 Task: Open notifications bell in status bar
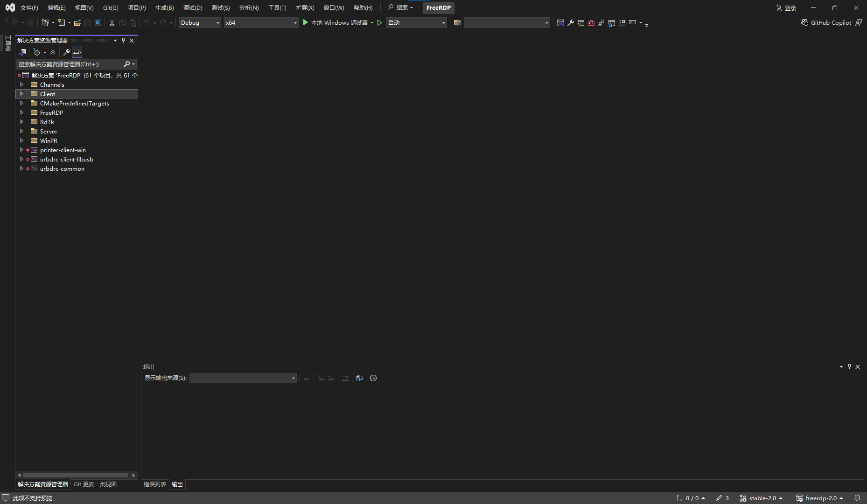coord(857,498)
